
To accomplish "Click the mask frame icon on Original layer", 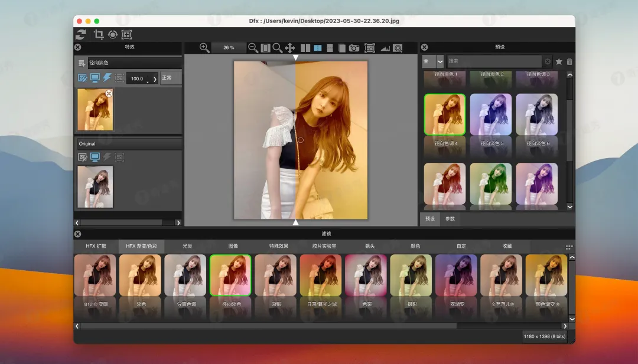I will [119, 157].
